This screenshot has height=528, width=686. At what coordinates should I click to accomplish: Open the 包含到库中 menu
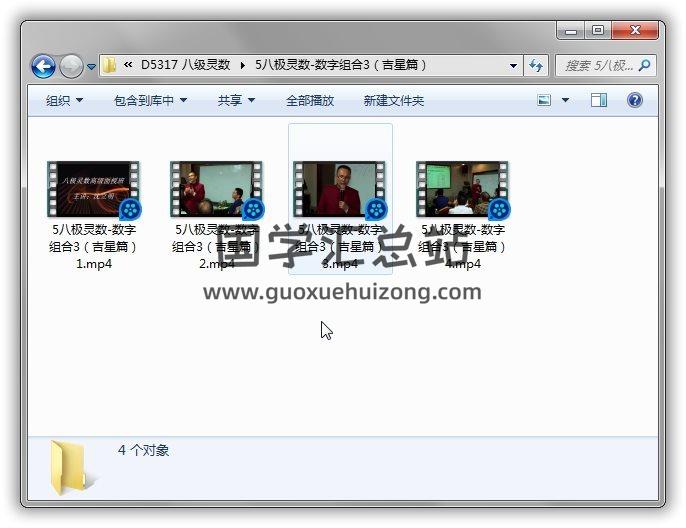[x=150, y=101]
